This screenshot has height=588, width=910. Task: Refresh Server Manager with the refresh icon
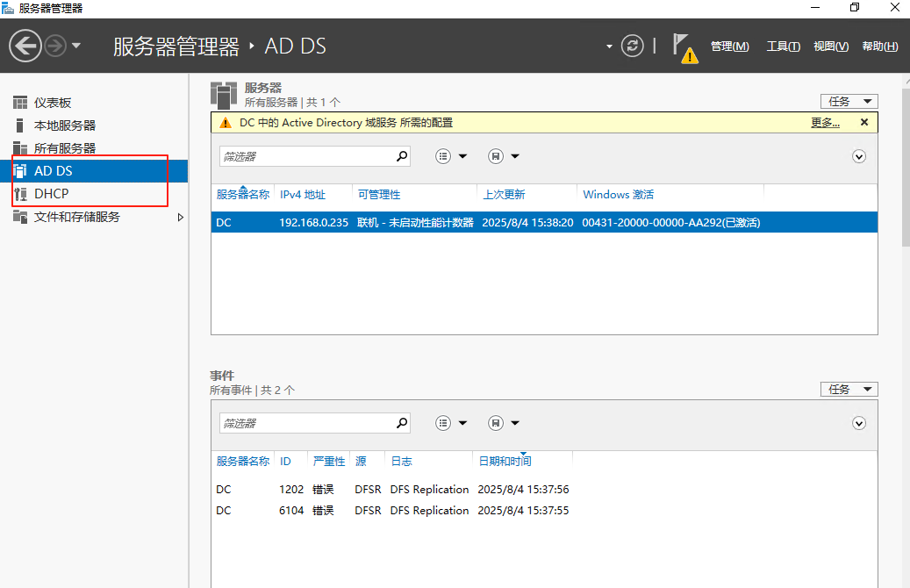pyautogui.click(x=632, y=46)
